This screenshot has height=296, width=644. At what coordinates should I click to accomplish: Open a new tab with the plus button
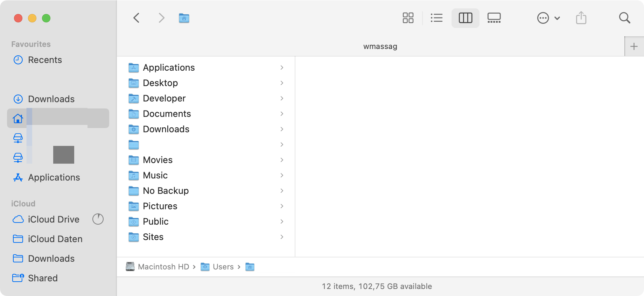click(x=635, y=46)
